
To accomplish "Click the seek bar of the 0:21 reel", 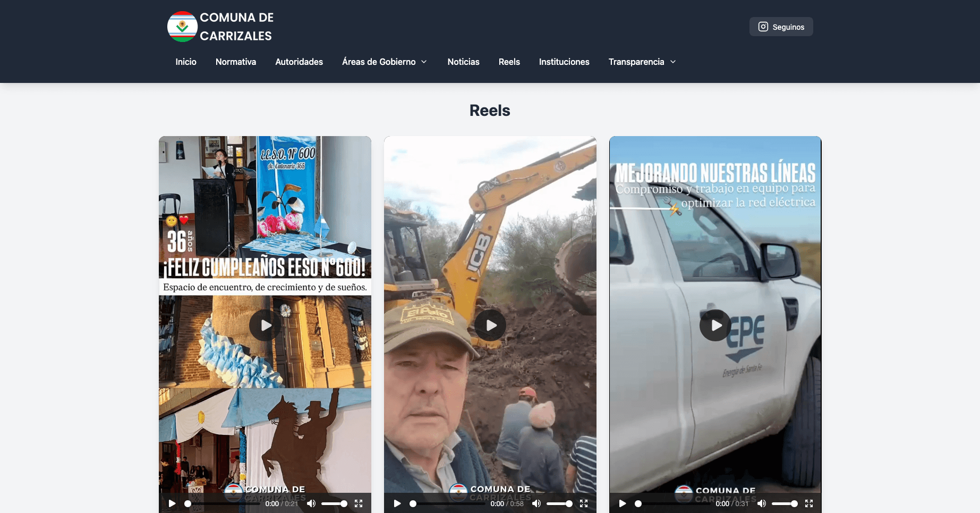I will 223,503.
